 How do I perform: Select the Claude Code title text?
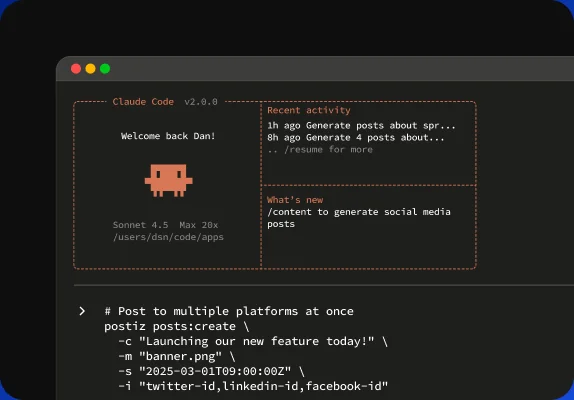tap(143, 102)
